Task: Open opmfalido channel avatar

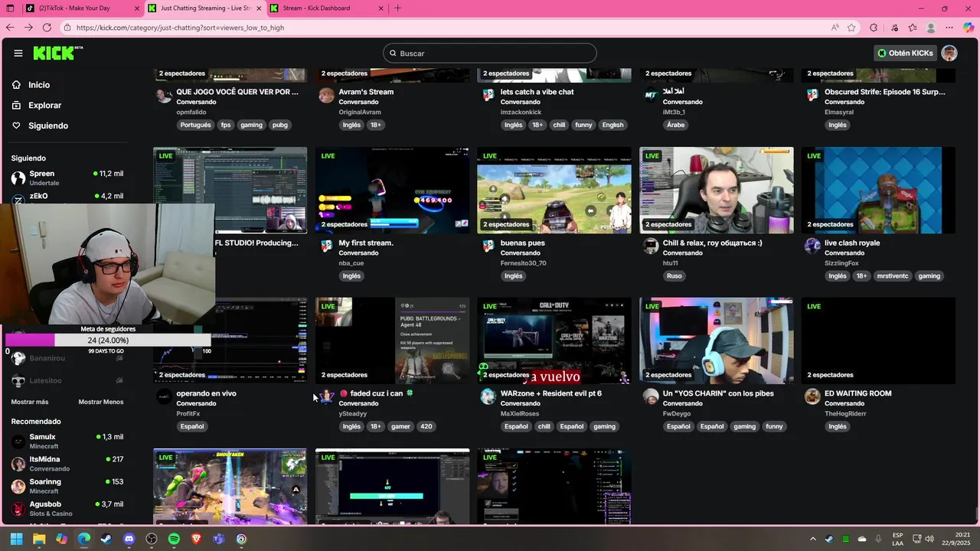Action: tap(164, 96)
